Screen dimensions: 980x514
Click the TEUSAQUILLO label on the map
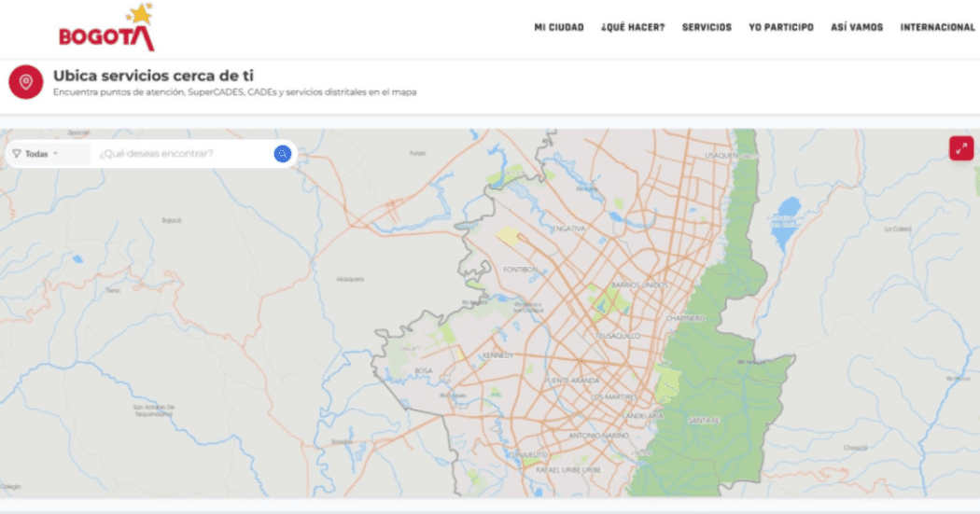point(618,336)
